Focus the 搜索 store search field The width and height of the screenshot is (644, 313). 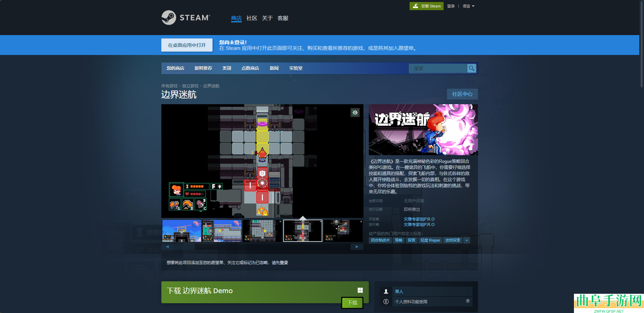point(438,68)
